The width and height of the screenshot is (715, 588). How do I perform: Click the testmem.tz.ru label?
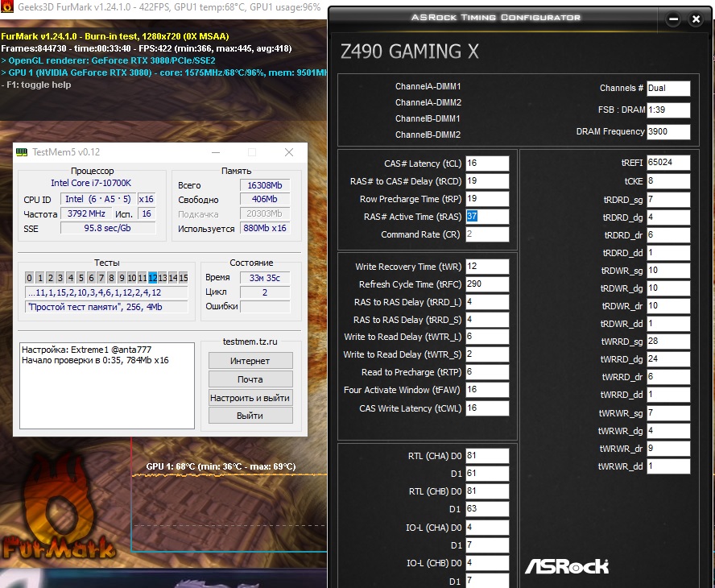tap(250, 342)
